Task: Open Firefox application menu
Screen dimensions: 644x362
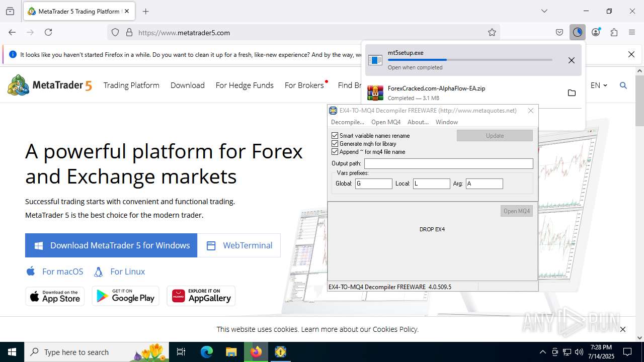Action: (x=632, y=32)
